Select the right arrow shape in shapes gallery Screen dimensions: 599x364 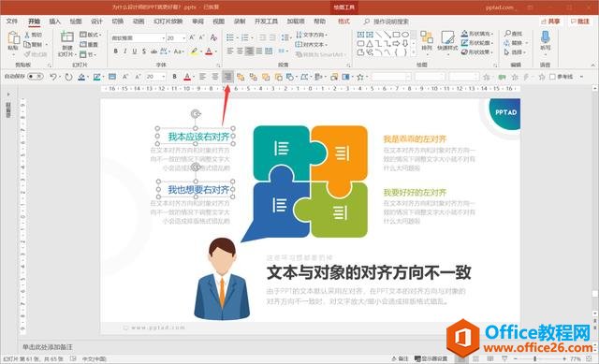[x=396, y=44]
